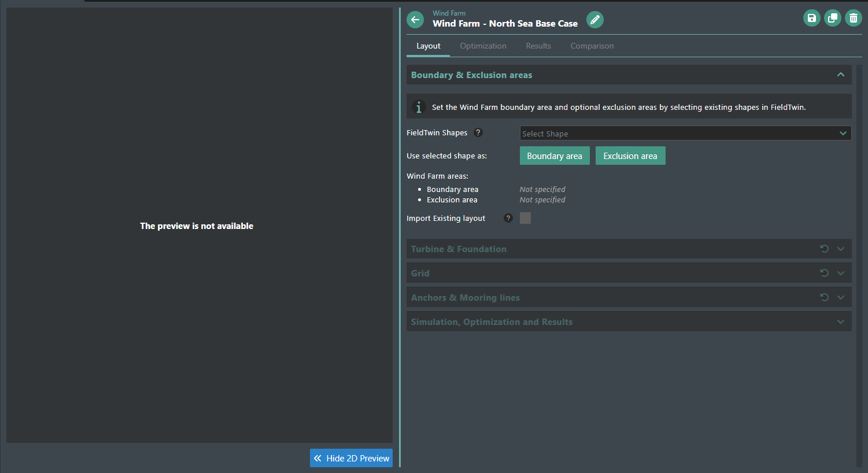868x473 pixels.
Task: Expand Simulation, Optimization and Results section
Action: click(840, 322)
